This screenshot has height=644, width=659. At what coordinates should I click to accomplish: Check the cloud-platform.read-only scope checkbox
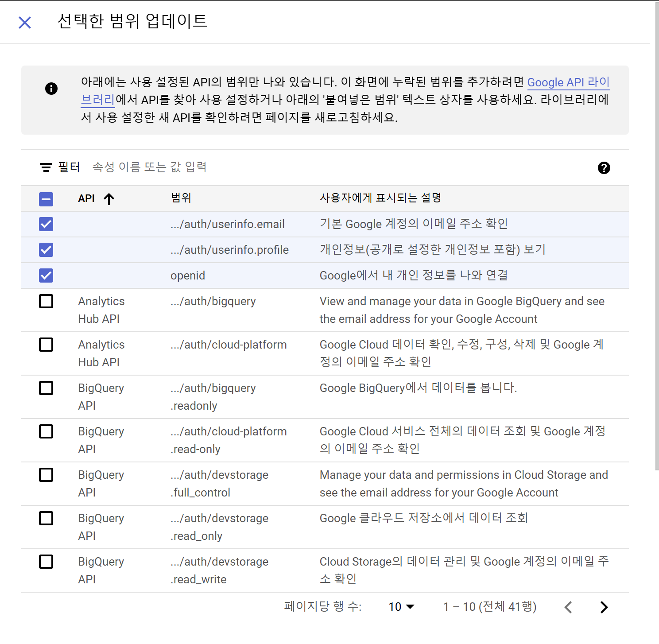coord(46,431)
